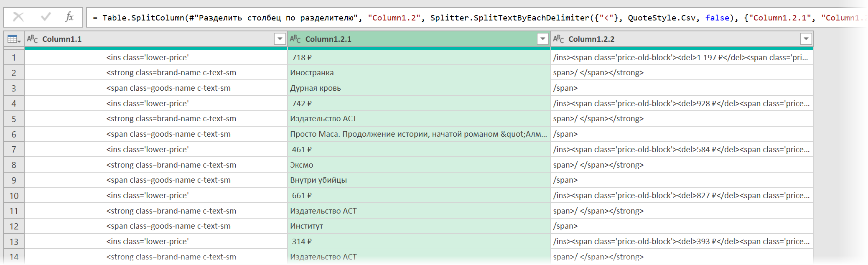This screenshot has width=868, height=265.
Task: Click the cell with 'Внутри убийцы'
Action: 419,180
